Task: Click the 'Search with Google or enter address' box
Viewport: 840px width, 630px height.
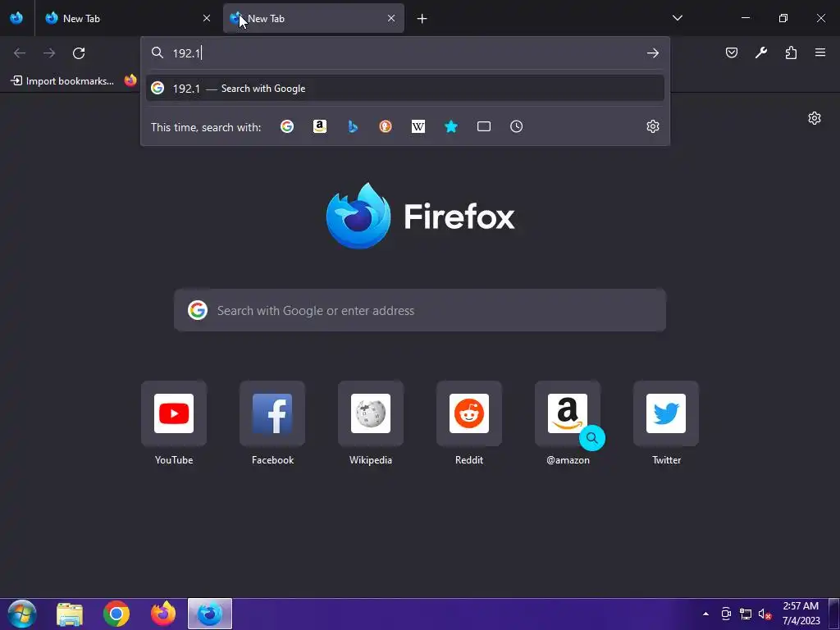Action: tap(420, 310)
